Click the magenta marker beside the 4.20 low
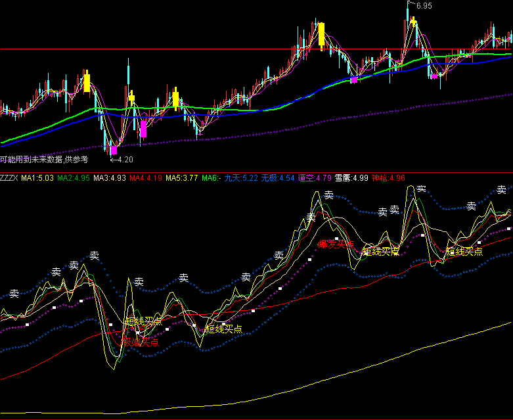 (x=114, y=151)
